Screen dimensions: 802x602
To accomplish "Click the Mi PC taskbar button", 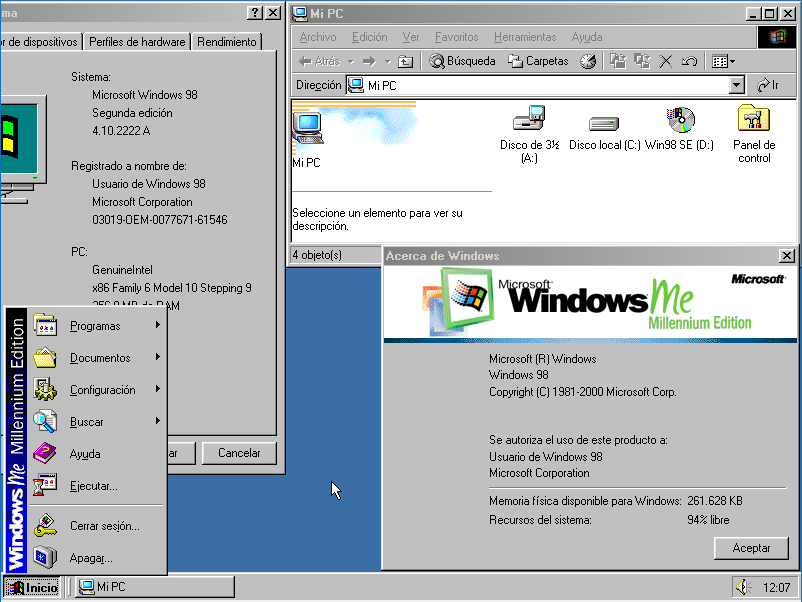I will (x=155, y=587).
